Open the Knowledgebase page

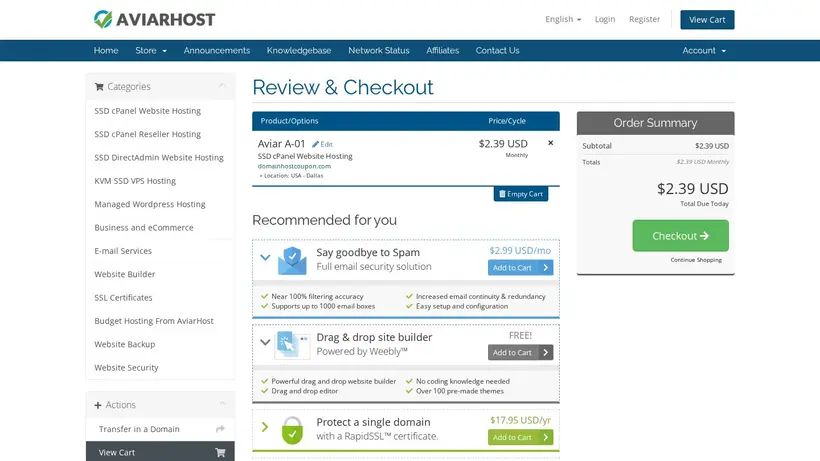[x=299, y=51]
